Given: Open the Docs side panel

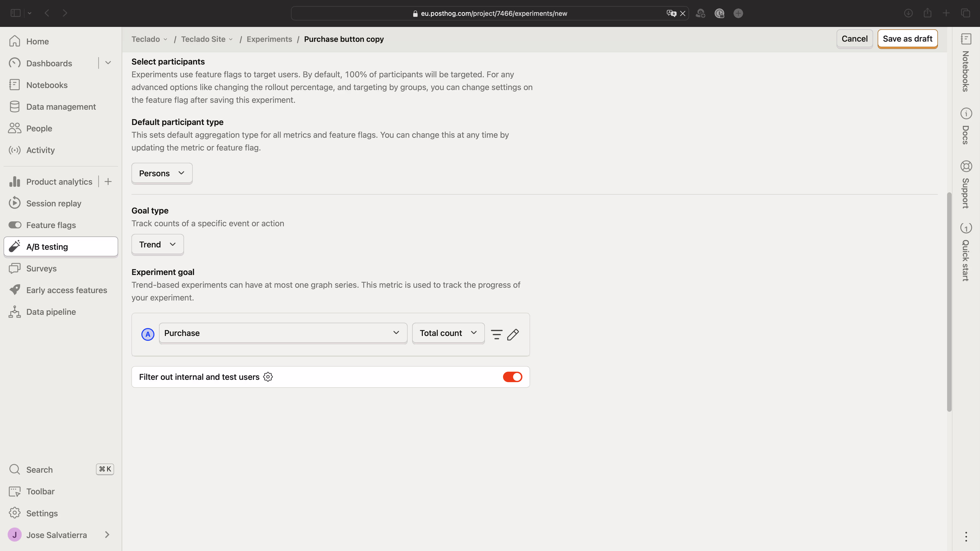Looking at the screenshot, I should tap(965, 126).
